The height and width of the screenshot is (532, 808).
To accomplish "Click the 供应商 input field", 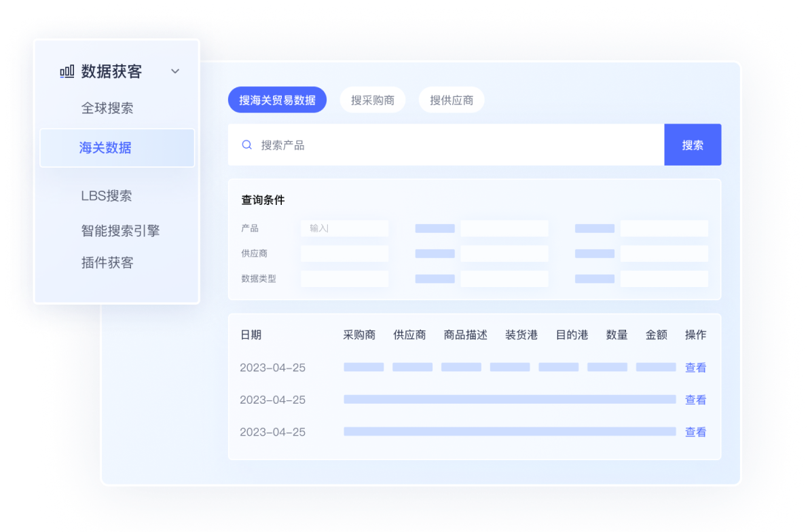I will tap(345, 253).
